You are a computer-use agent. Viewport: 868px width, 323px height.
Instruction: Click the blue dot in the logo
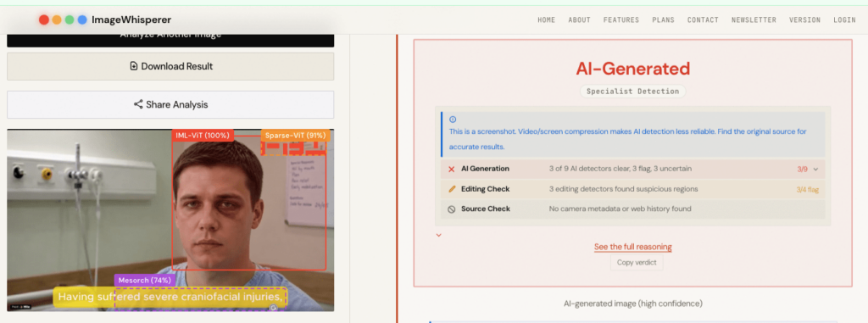pyautogui.click(x=82, y=20)
